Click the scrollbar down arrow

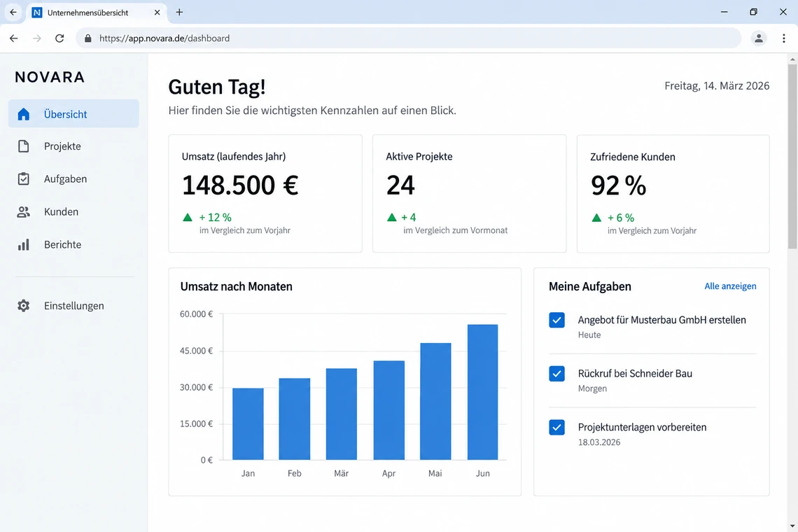(792, 526)
